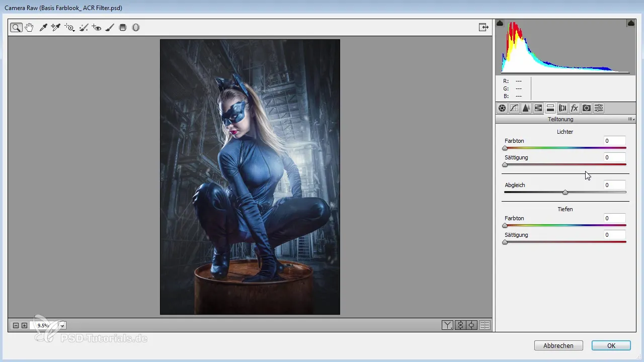This screenshot has width=644, height=362.
Task: Open the Detail panel tab
Action: (x=526, y=108)
